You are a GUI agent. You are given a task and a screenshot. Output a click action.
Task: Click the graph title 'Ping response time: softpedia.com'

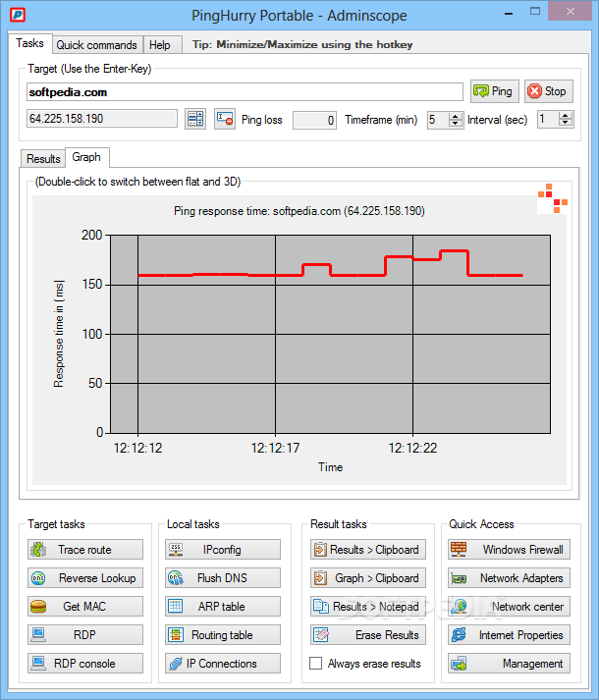(299, 211)
